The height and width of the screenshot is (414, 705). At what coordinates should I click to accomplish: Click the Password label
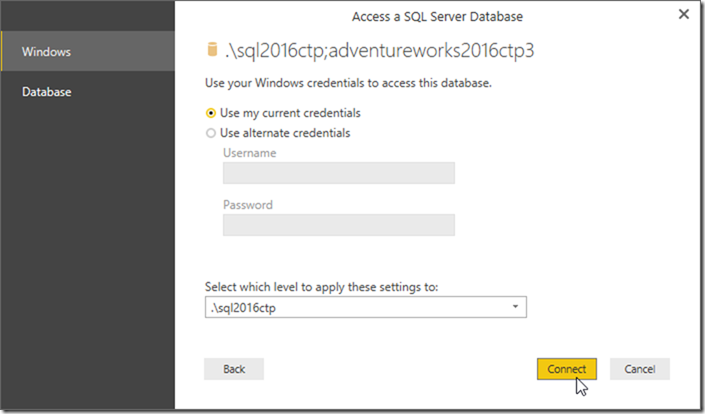coord(248,205)
